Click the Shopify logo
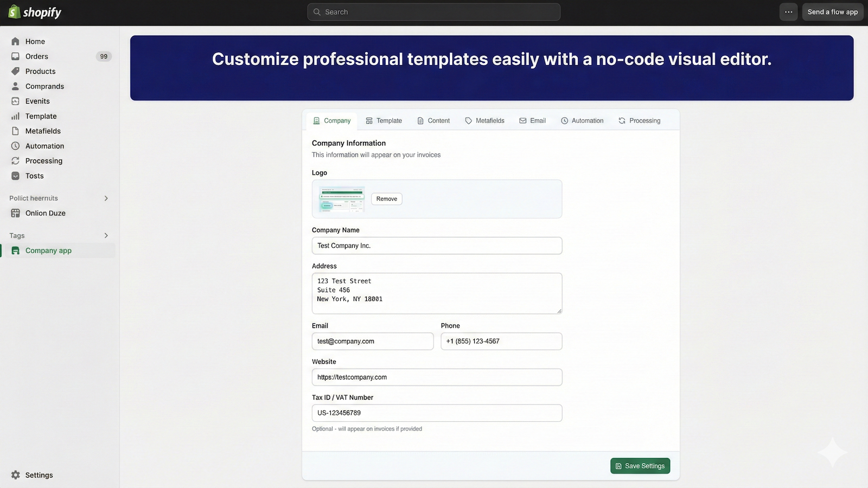868x488 pixels. [x=34, y=11]
